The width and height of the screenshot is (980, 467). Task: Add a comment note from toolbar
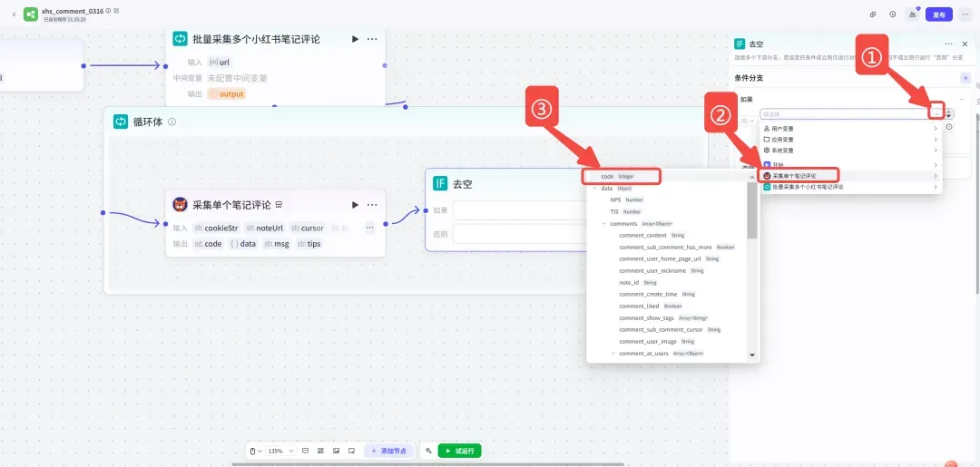pos(306,451)
